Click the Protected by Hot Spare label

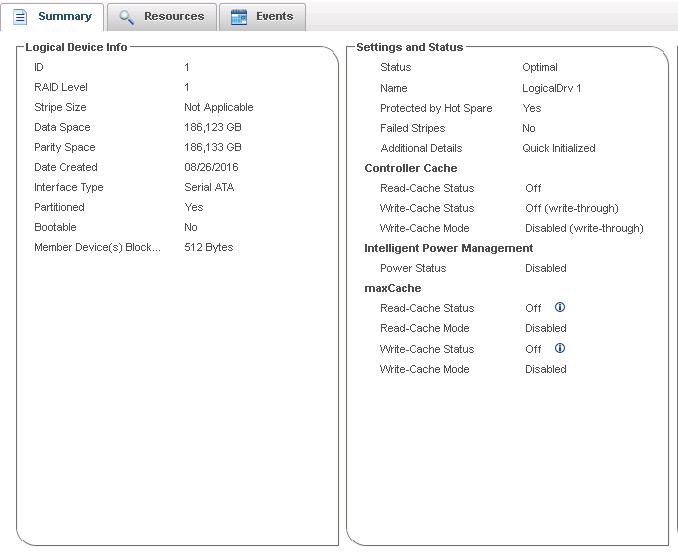point(435,108)
